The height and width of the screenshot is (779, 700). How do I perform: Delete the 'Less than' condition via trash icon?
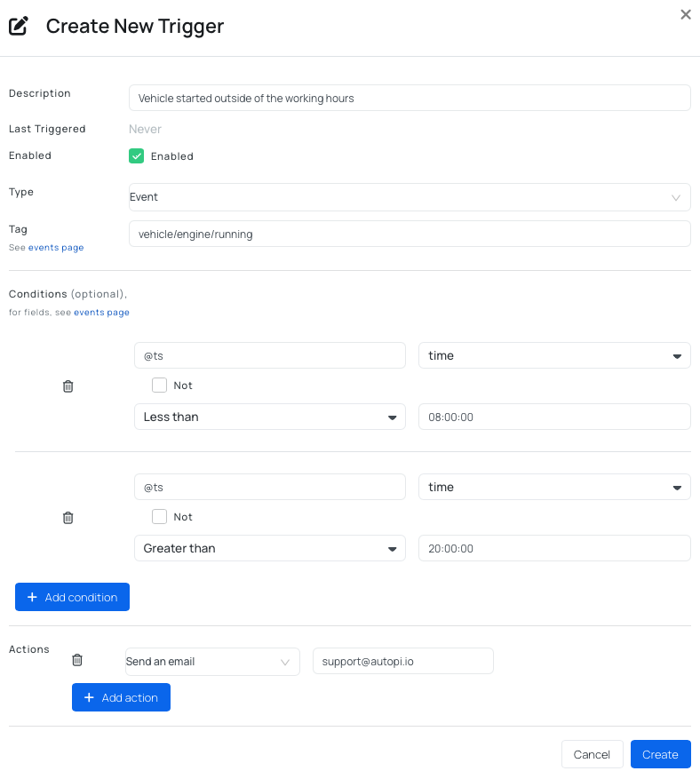[68, 386]
